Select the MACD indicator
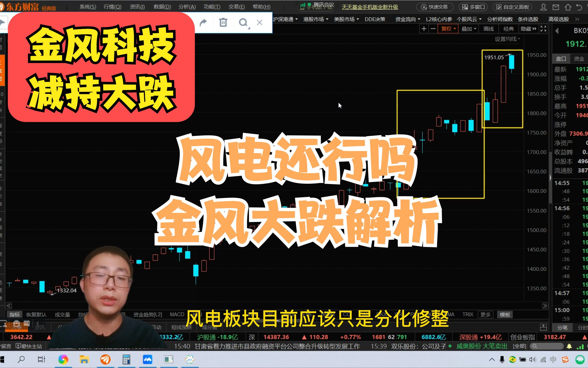 tap(177, 315)
